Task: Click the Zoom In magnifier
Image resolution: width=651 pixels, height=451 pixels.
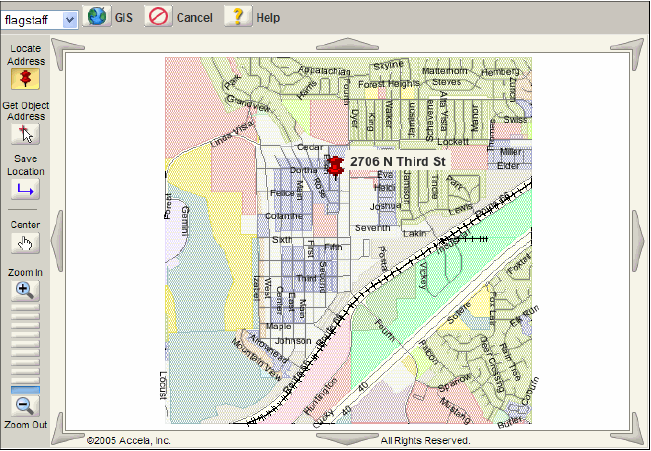Action: (25, 290)
